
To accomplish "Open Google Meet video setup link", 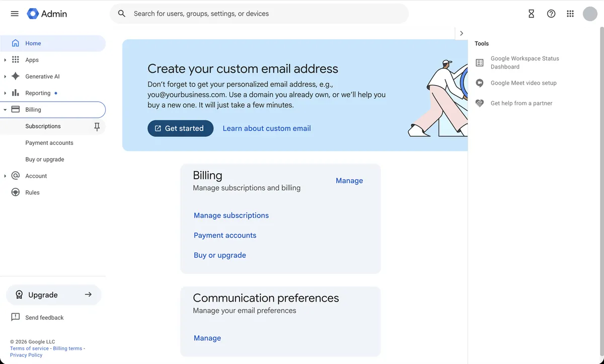I will 523,83.
